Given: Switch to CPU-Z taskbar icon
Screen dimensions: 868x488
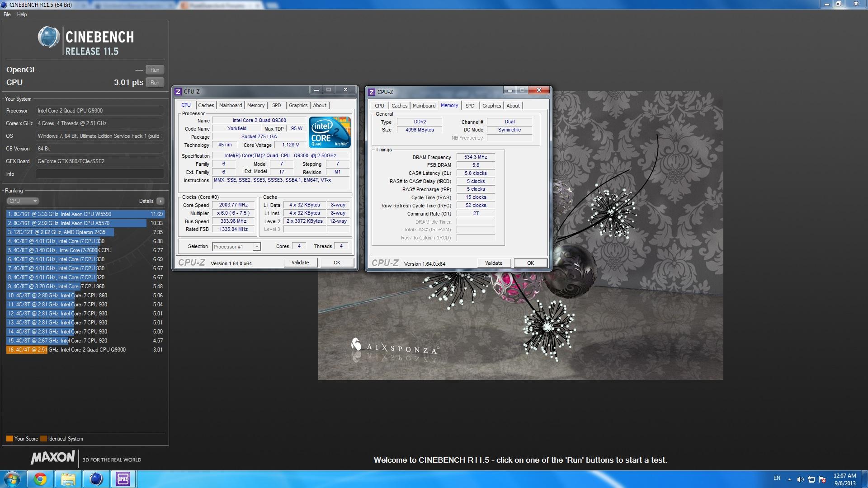Looking at the screenshot, I should point(123,479).
